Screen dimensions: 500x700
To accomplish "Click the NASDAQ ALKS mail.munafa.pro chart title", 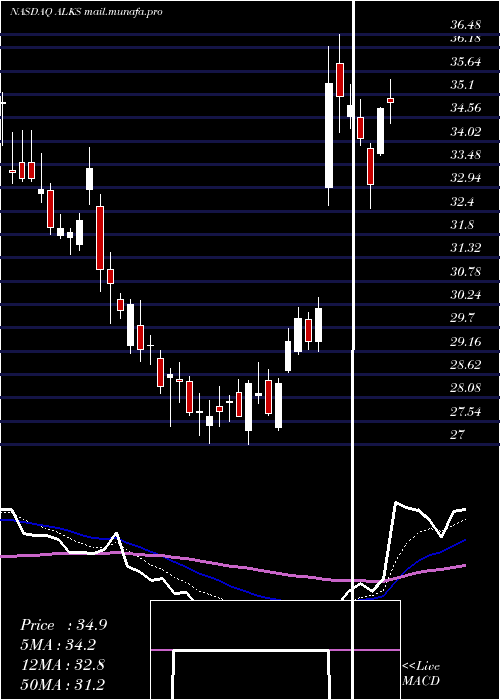I will (86, 12).
